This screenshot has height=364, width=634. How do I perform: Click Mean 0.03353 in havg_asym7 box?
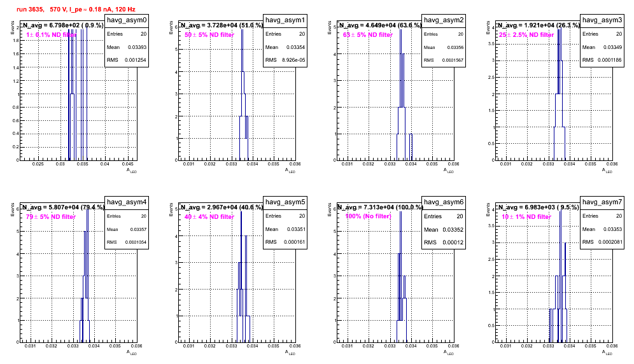click(602, 229)
